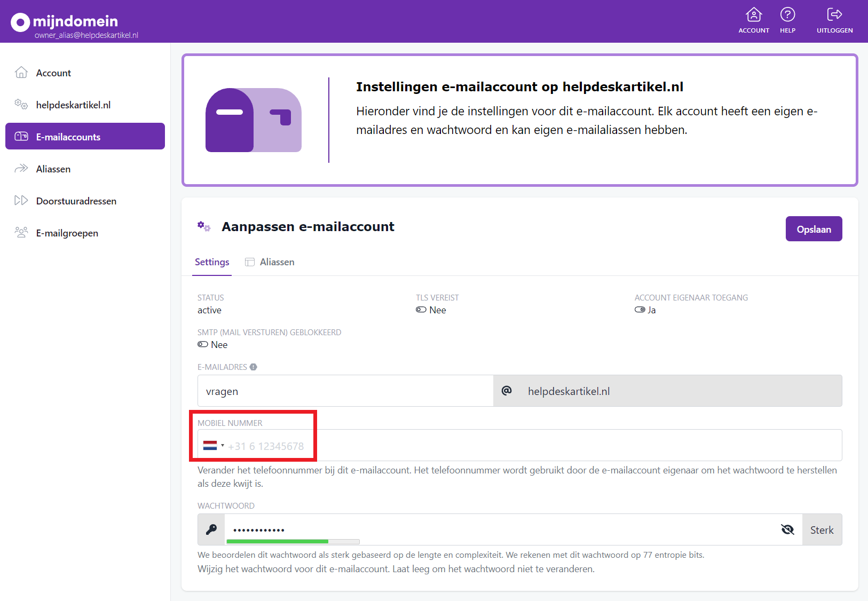Click the people icon beside E-mailgroepen
This screenshot has height=601, width=868.
(21, 233)
